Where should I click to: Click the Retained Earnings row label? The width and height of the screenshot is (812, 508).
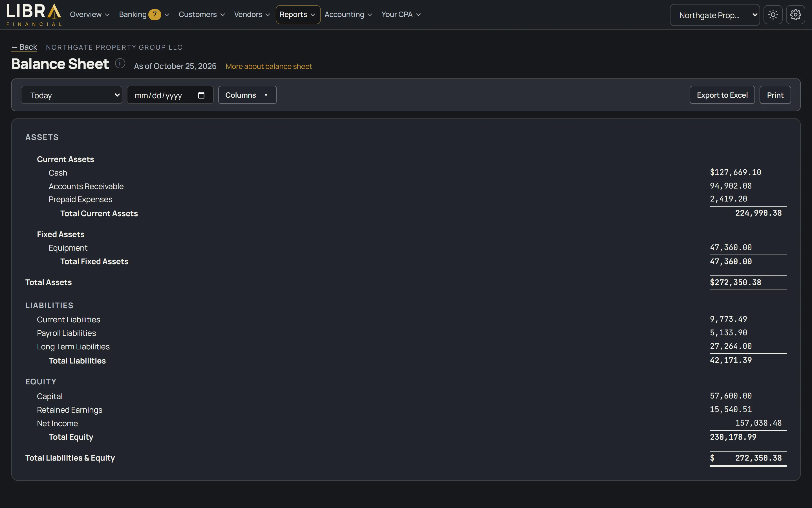[69, 410]
